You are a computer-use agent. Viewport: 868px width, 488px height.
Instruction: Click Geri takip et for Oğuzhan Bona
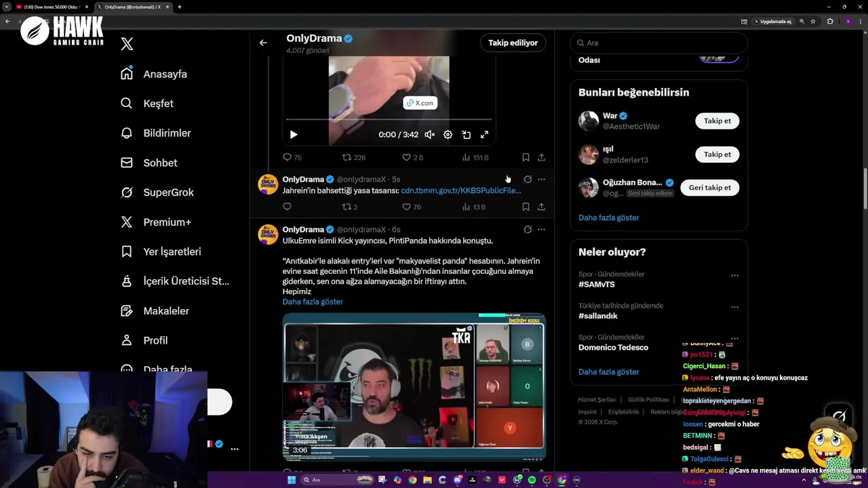point(709,188)
